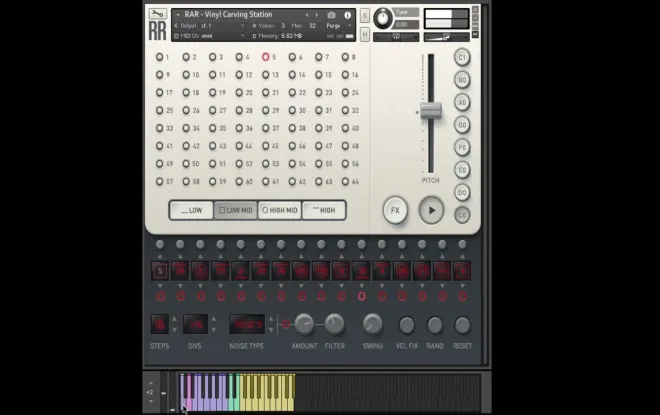The height and width of the screenshot is (415, 660).
Task: Take a snapshot with the camera icon
Action: tap(331, 15)
